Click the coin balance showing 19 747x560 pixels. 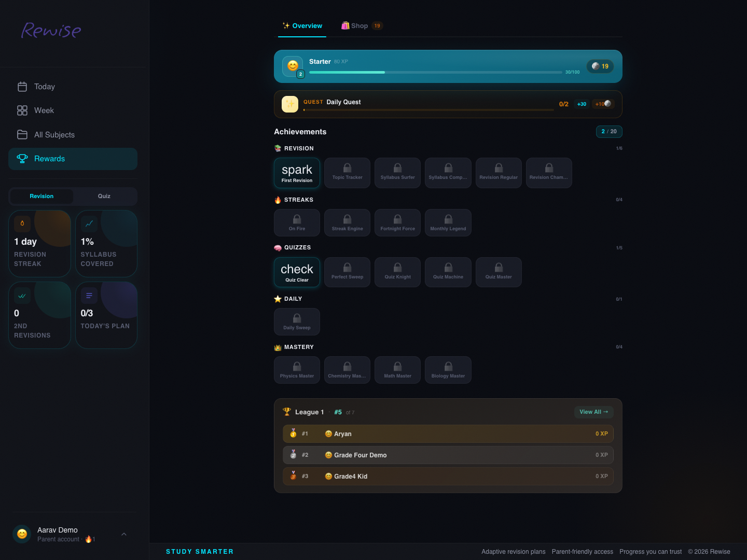pos(600,66)
